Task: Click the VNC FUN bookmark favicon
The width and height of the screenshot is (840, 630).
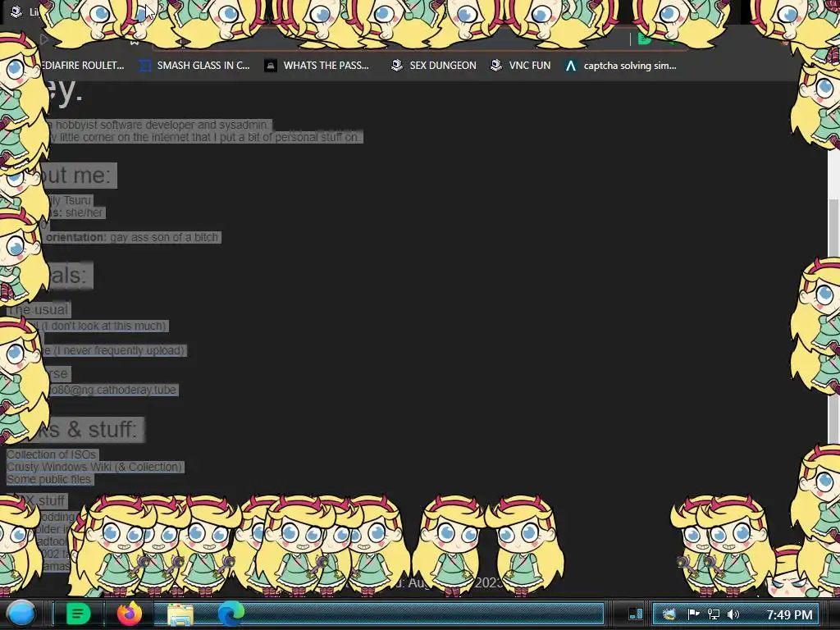Action: pyautogui.click(x=496, y=66)
